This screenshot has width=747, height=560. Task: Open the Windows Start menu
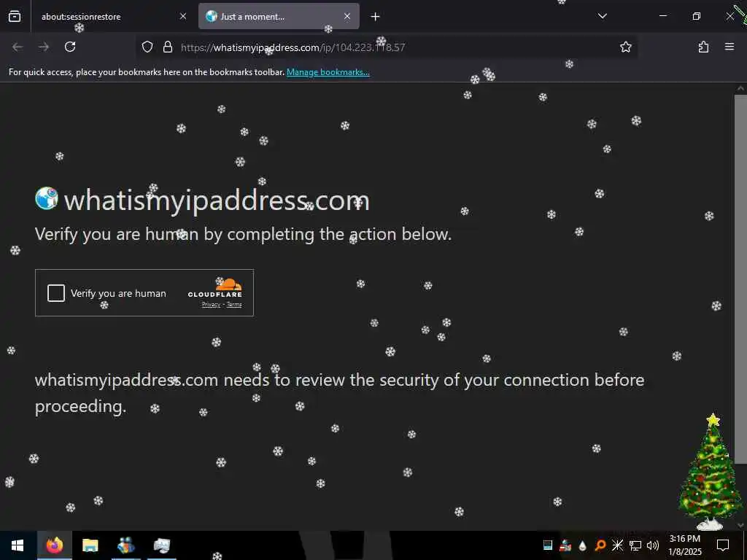18,545
